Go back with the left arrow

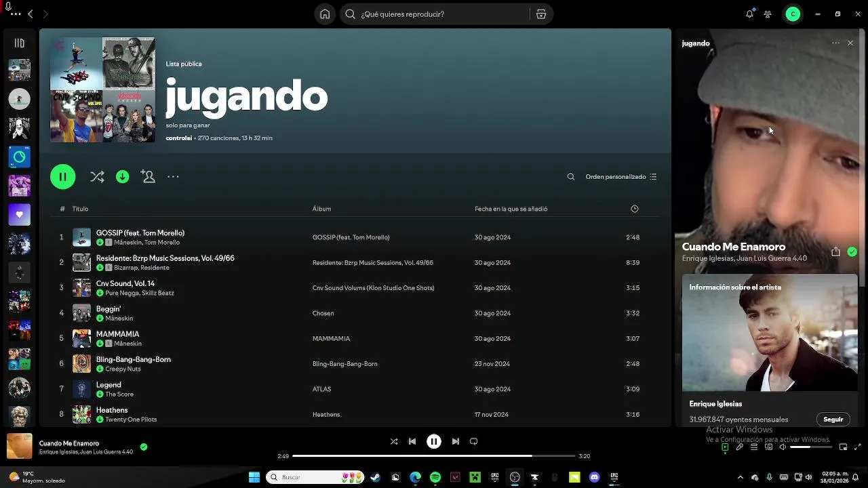click(x=31, y=14)
